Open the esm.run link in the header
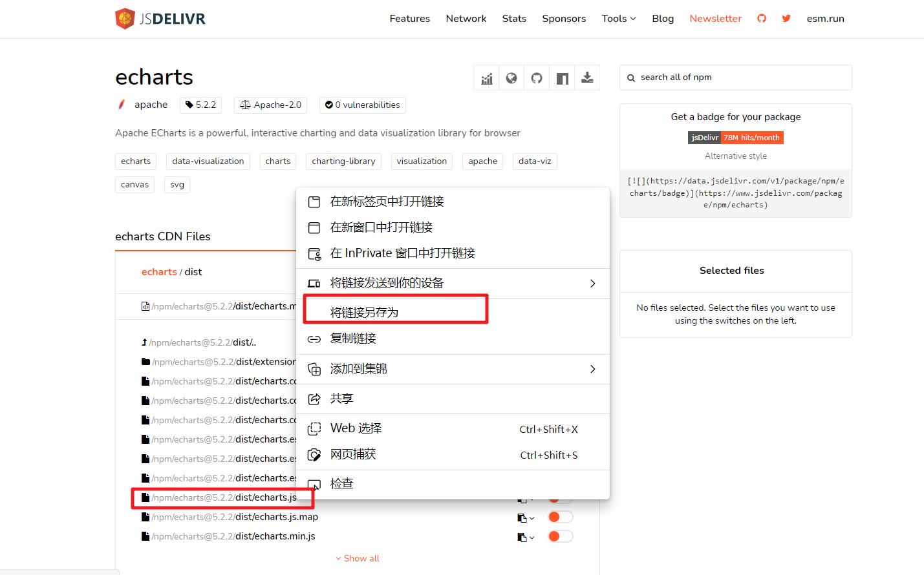924x575 pixels. click(x=825, y=19)
